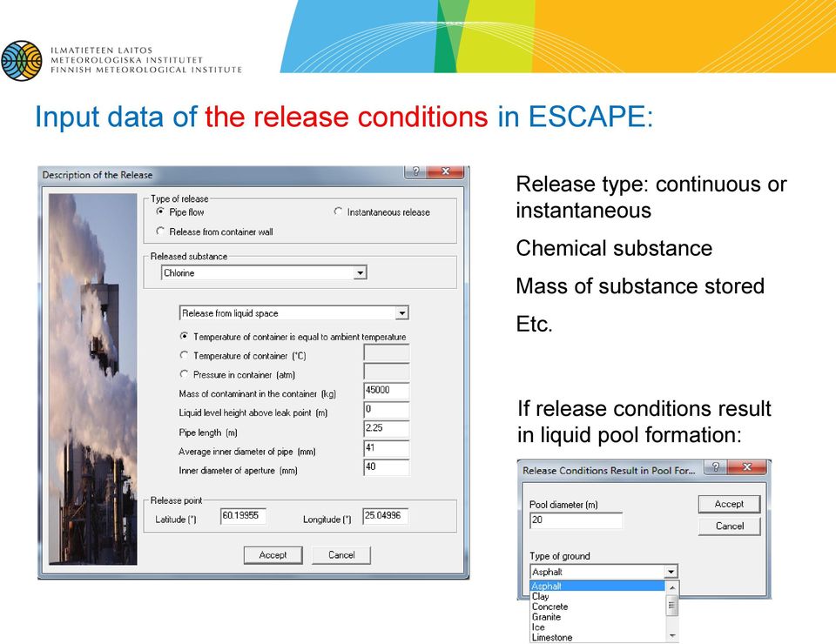836x644 pixels.
Task: Click the Finnish Meteorological Institute logo
Action: pos(21,60)
